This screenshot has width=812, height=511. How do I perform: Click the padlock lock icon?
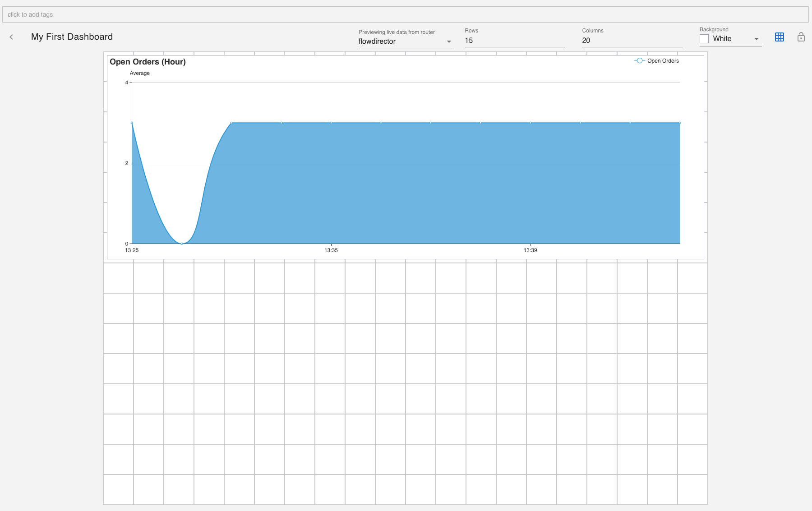click(x=801, y=37)
